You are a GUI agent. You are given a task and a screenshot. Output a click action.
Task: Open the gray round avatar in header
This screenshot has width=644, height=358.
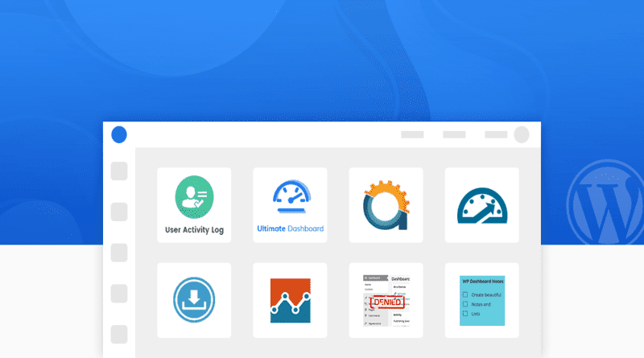pyautogui.click(x=522, y=134)
